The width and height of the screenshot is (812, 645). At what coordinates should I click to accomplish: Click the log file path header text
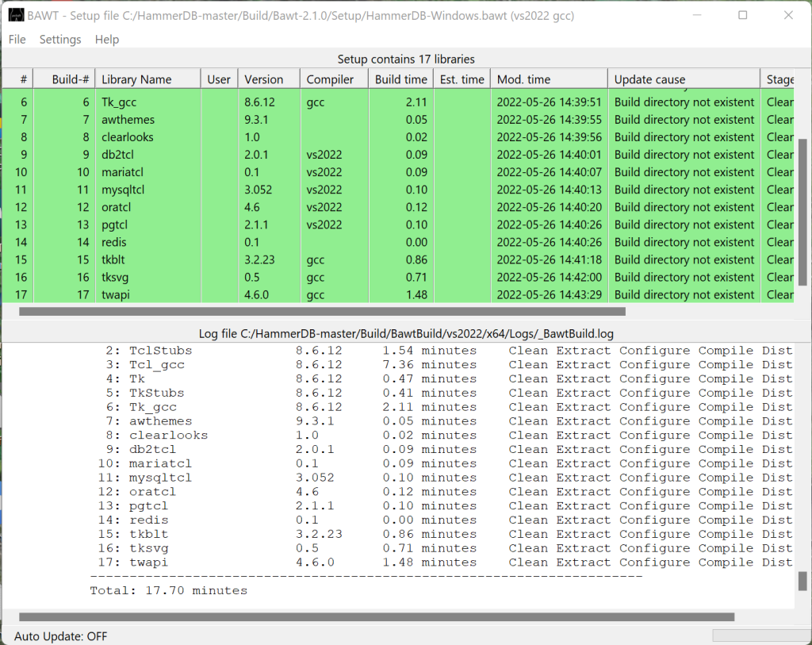(406, 333)
